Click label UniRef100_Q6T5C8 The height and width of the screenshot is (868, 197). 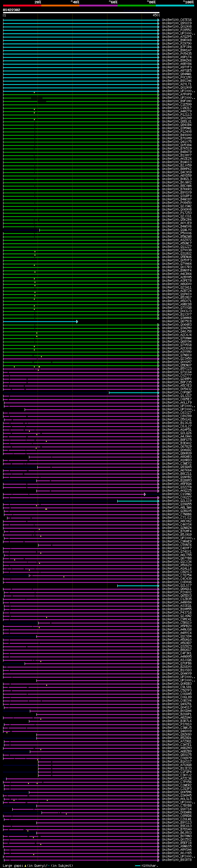pos(177,322)
